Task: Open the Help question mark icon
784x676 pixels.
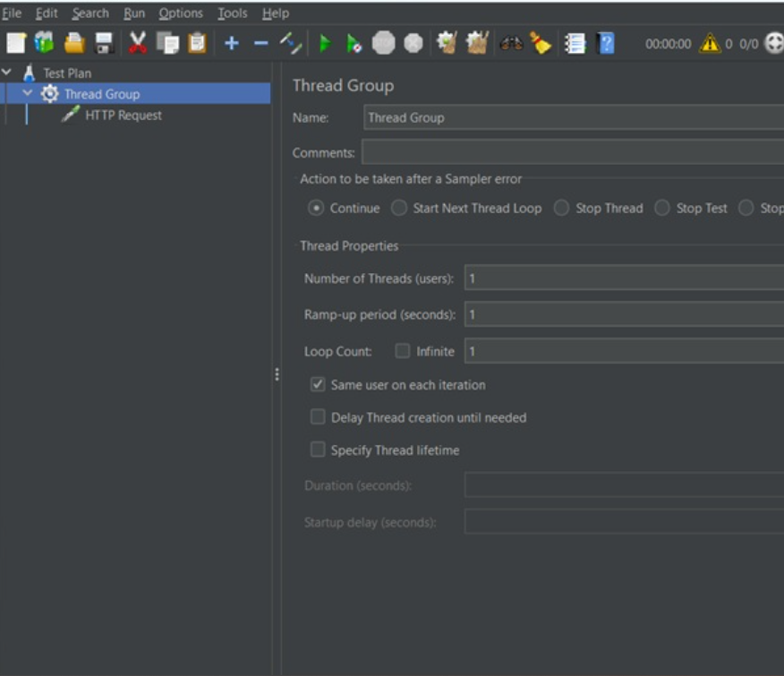Action: click(606, 43)
